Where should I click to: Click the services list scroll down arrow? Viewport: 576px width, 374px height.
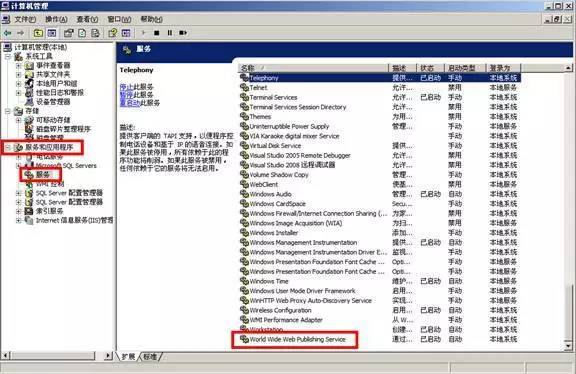[x=568, y=346]
